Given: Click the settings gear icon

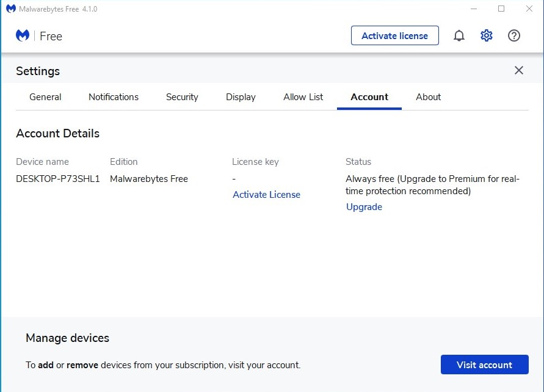Looking at the screenshot, I should pos(487,35).
